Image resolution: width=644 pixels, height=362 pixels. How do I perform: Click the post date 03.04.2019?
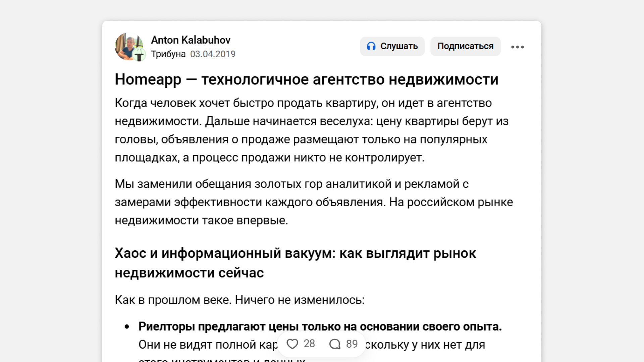(213, 54)
